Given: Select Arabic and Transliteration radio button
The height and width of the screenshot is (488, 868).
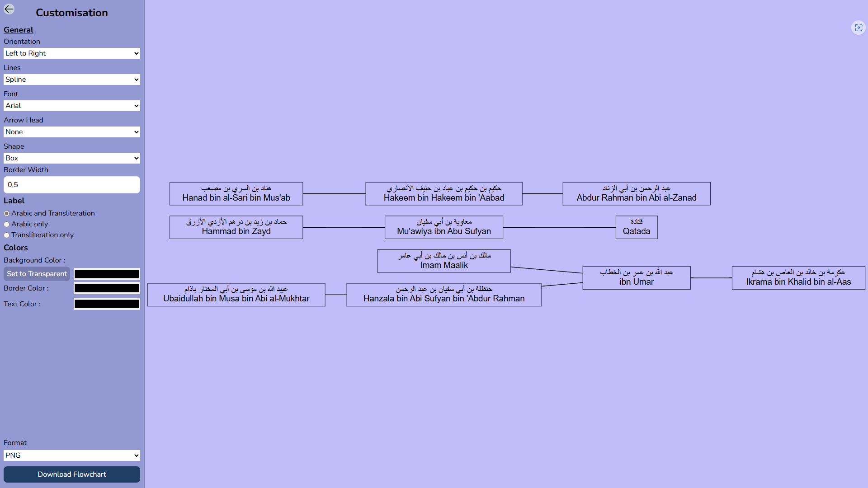Looking at the screenshot, I should click(x=7, y=213).
